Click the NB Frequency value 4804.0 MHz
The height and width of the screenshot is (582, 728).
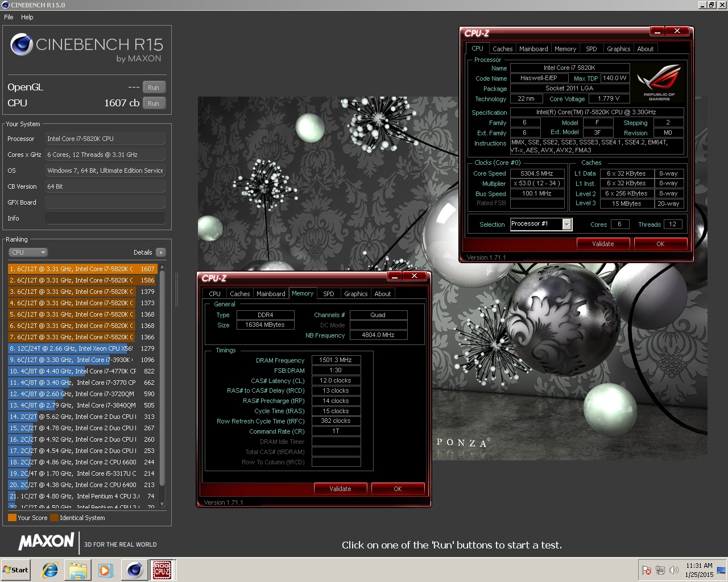click(x=378, y=335)
